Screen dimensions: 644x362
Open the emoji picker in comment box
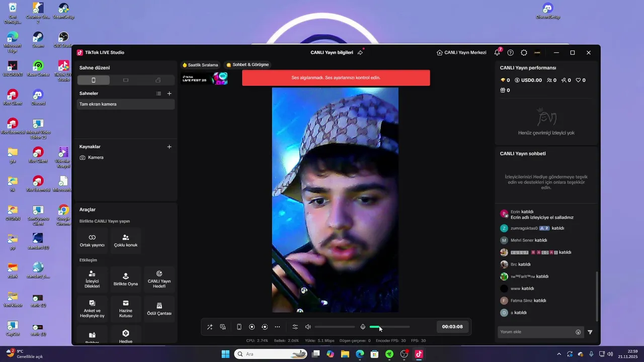pos(578,332)
